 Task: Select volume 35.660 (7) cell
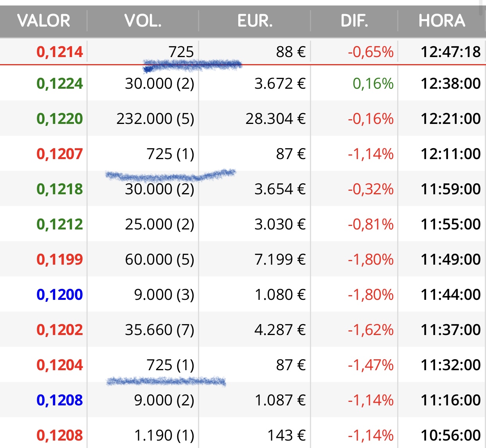click(160, 330)
